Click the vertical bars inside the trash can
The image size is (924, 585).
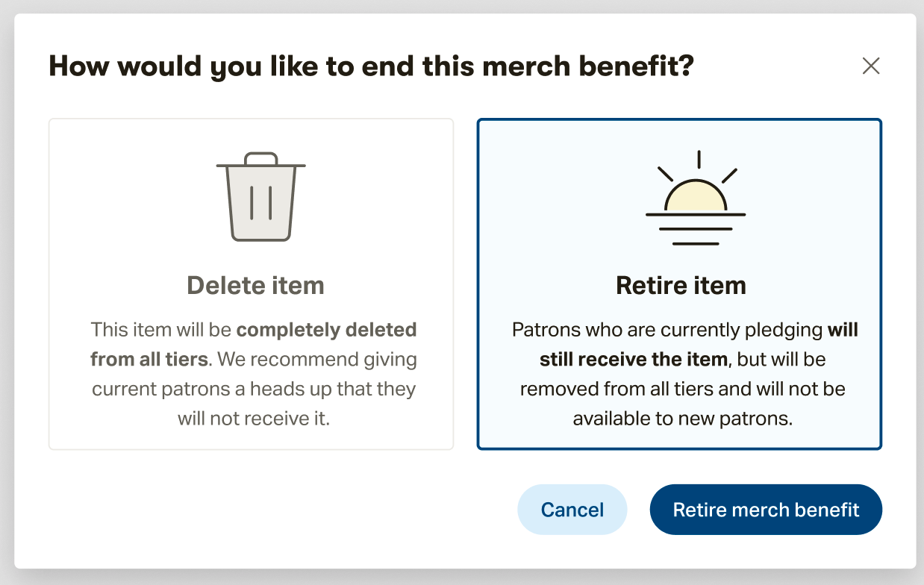pos(260,203)
